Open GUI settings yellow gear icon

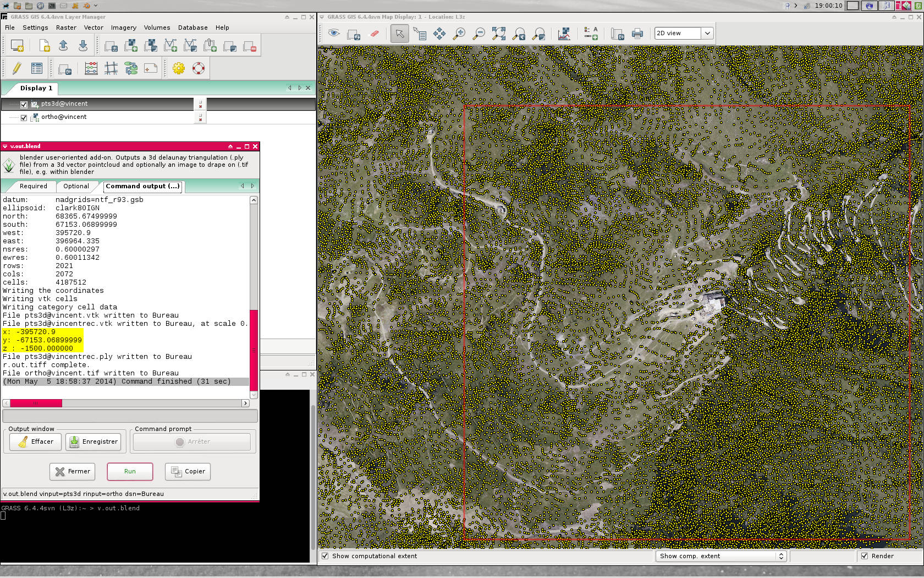[179, 68]
